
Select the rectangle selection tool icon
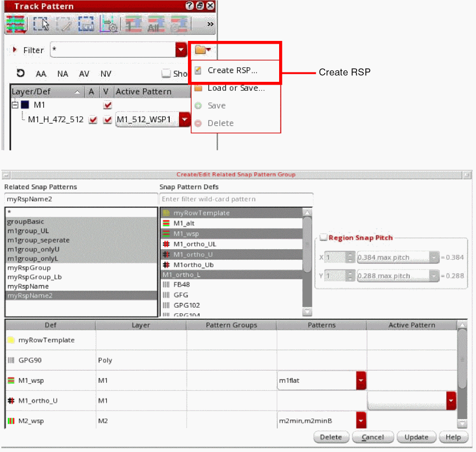tap(41, 24)
